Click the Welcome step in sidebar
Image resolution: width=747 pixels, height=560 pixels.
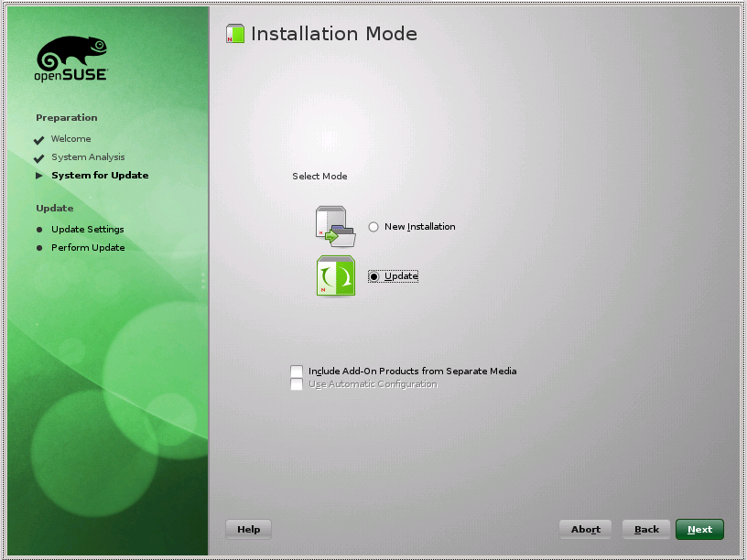click(x=71, y=138)
